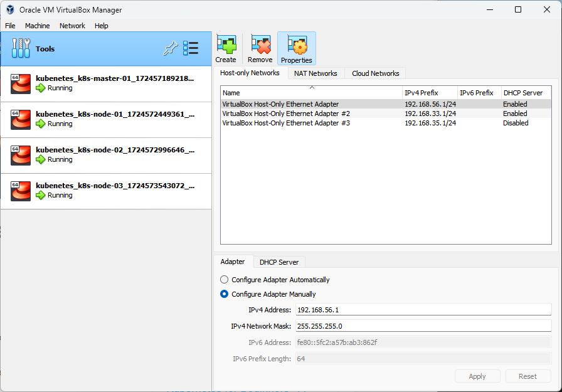Click the IPv4 Address input field

pos(423,310)
